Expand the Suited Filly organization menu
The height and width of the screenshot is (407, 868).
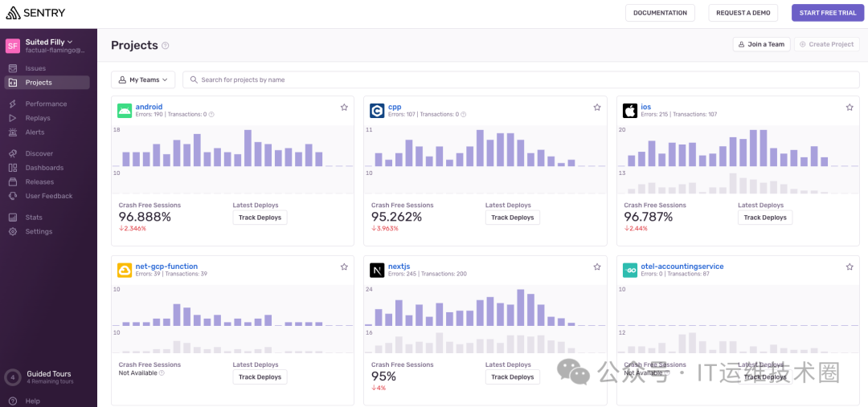pos(49,42)
